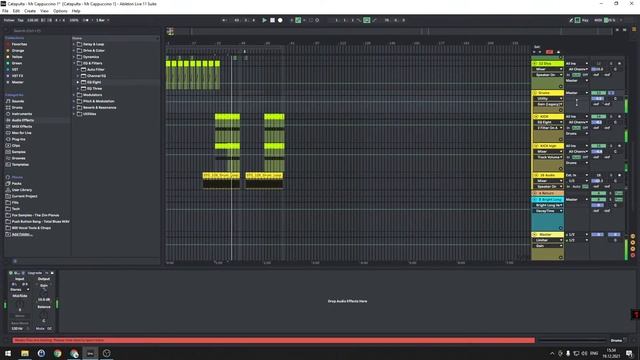Screen dimensions: 640x360
Task: Start playback with the Play button
Action: [x=264, y=20]
